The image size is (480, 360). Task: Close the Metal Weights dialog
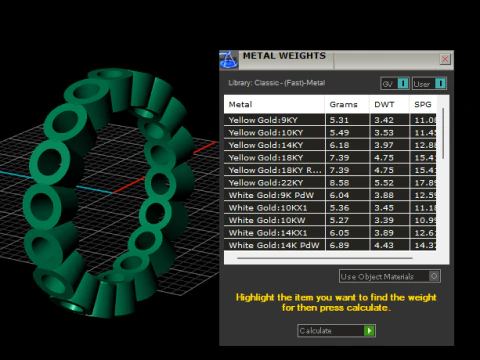(445, 59)
